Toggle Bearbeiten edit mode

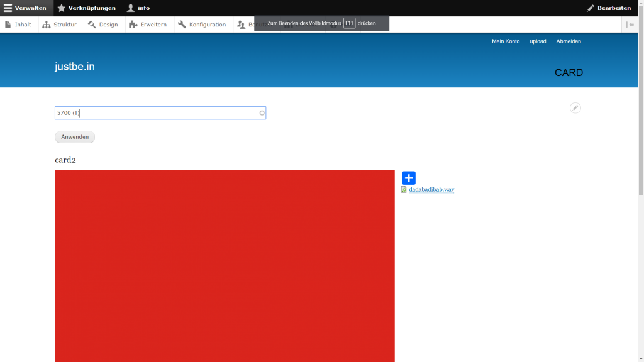click(x=609, y=8)
